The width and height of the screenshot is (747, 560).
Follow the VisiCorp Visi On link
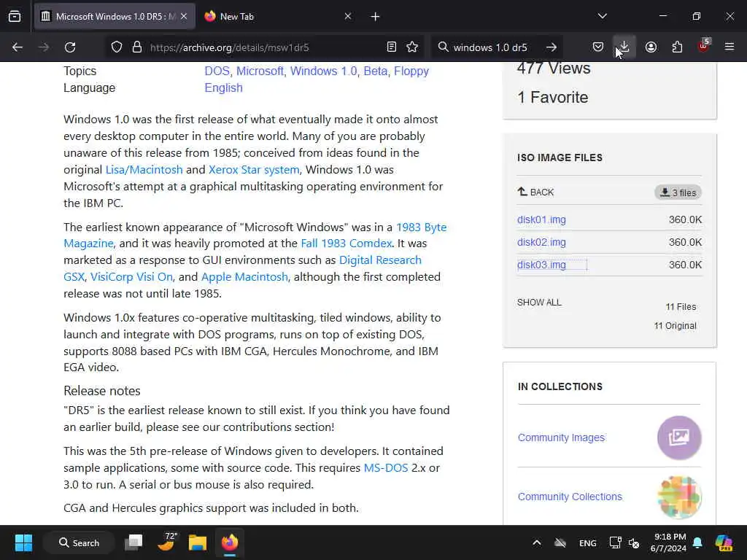(x=131, y=276)
